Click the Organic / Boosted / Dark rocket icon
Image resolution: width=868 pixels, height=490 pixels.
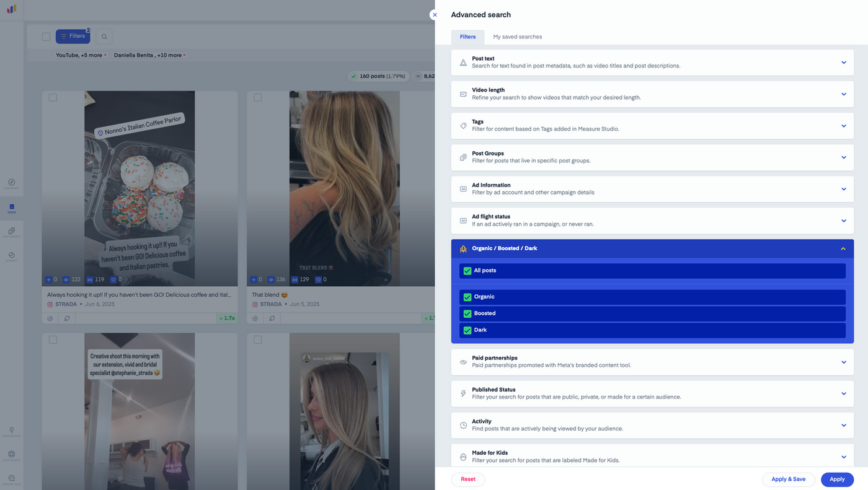[x=463, y=248]
